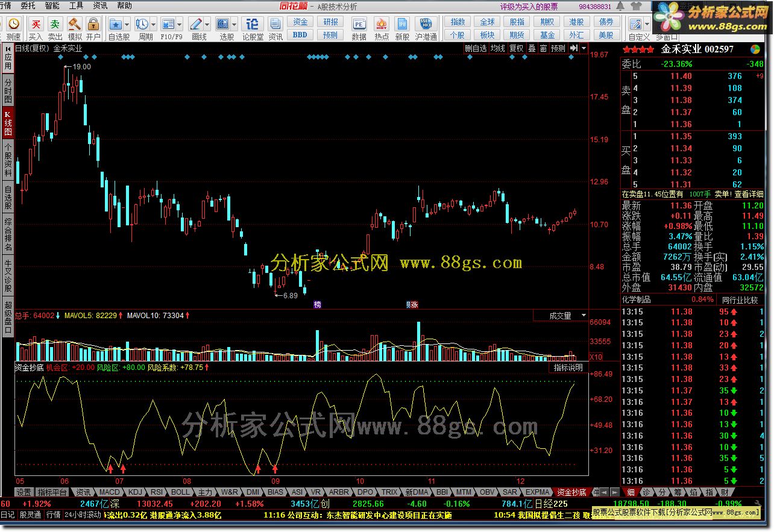Click 评级为买入的股票 link

click(529, 7)
